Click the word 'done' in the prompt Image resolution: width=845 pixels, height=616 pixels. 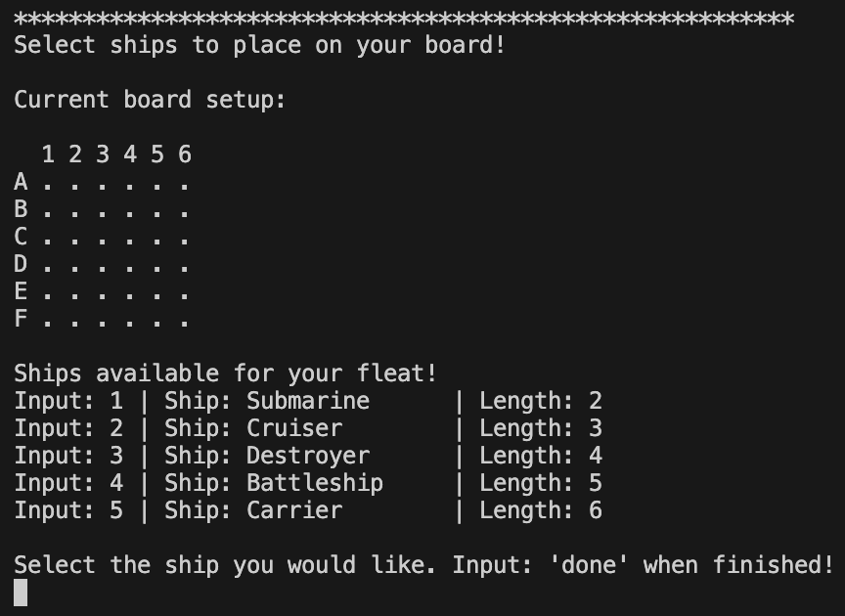pyautogui.click(x=589, y=565)
